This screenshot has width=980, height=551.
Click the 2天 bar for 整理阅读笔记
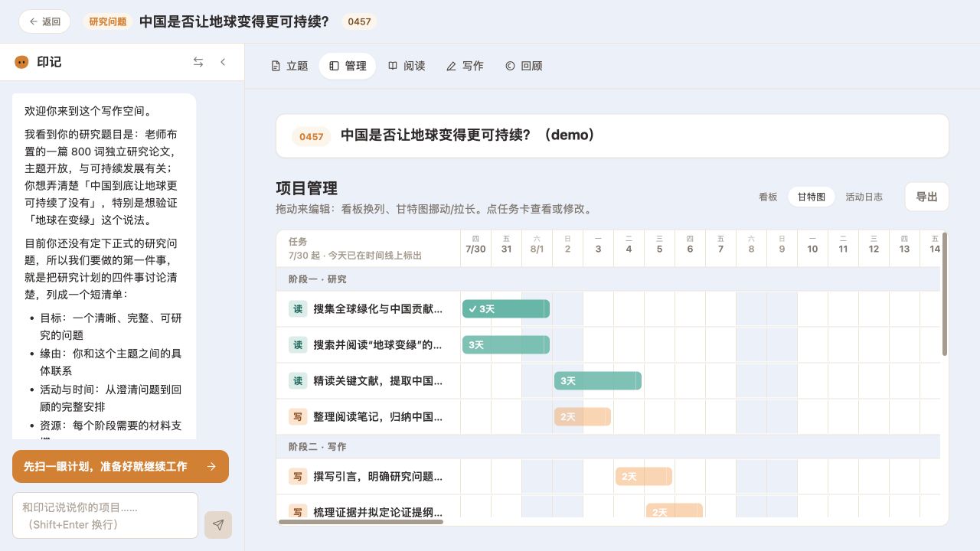pyautogui.click(x=583, y=417)
